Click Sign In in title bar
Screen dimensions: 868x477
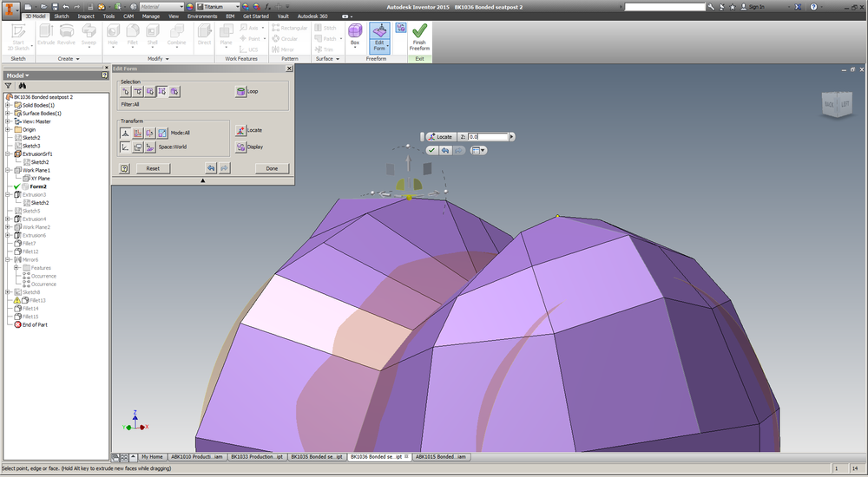756,7
